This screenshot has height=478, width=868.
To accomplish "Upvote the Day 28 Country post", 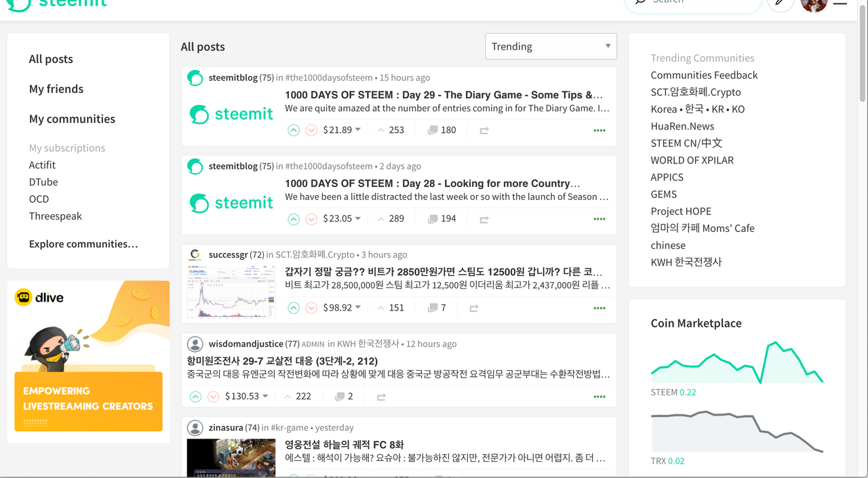I will pos(294,219).
